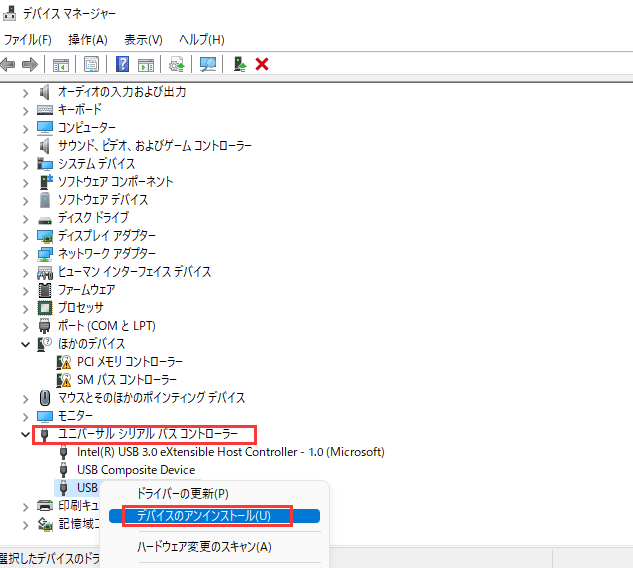Image resolution: width=633 pixels, height=568 pixels.
Task: Click the keyboard icon next to キーボード
Action: point(44,110)
